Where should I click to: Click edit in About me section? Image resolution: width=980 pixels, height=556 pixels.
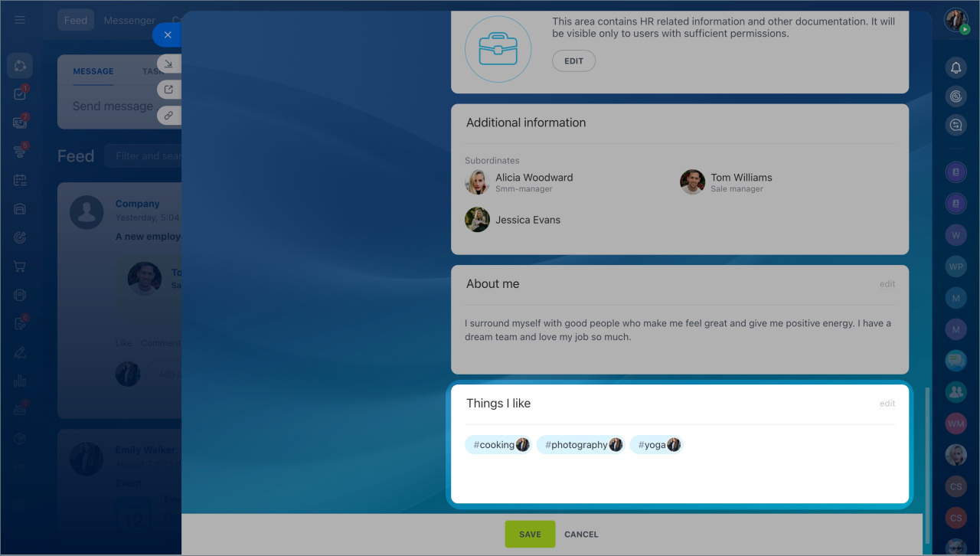click(887, 284)
